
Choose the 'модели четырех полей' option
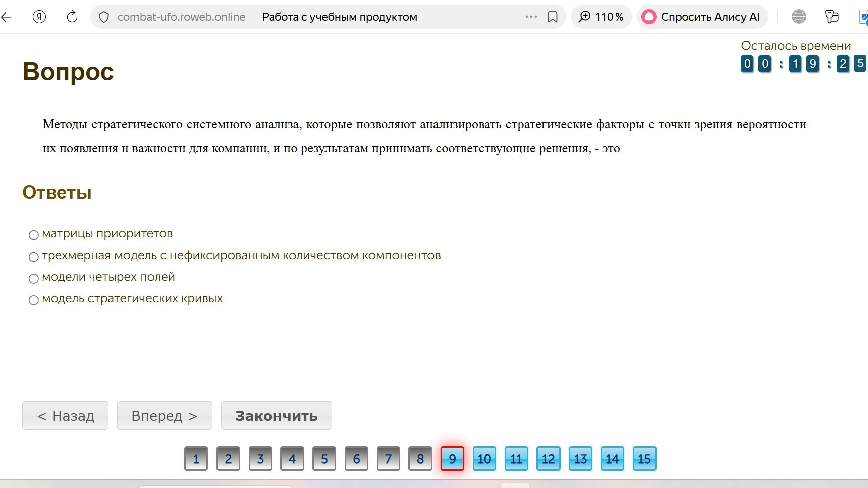[34, 278]
